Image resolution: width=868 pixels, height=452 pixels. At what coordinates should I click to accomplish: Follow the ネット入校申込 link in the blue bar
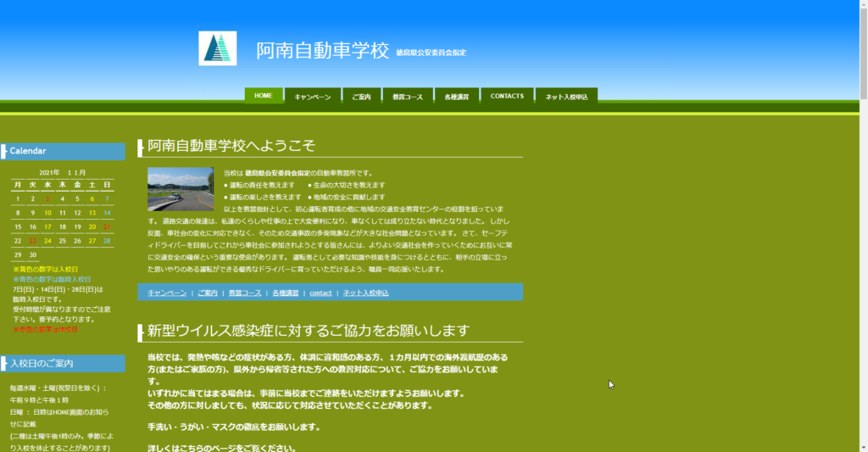(x=365, y=293)
